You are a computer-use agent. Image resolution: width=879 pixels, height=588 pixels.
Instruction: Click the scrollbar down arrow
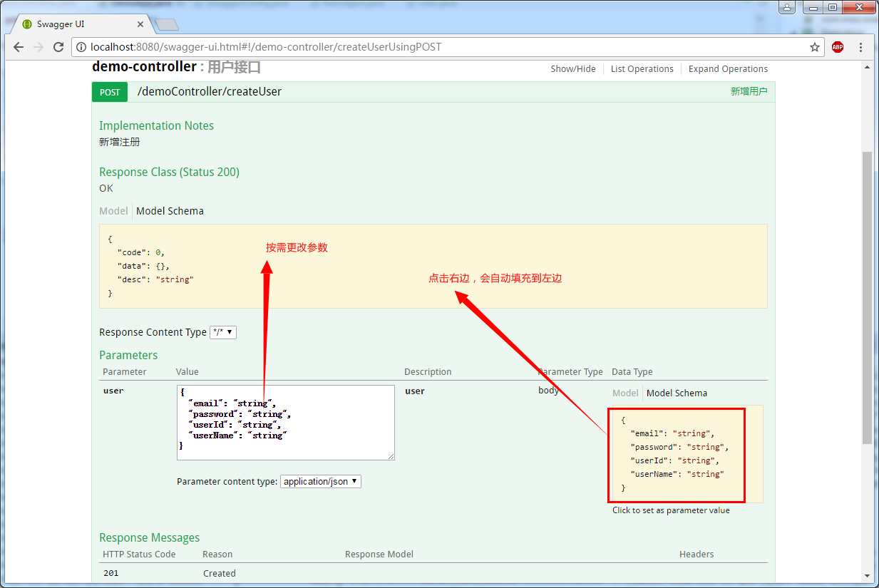[x=868, y=575]
